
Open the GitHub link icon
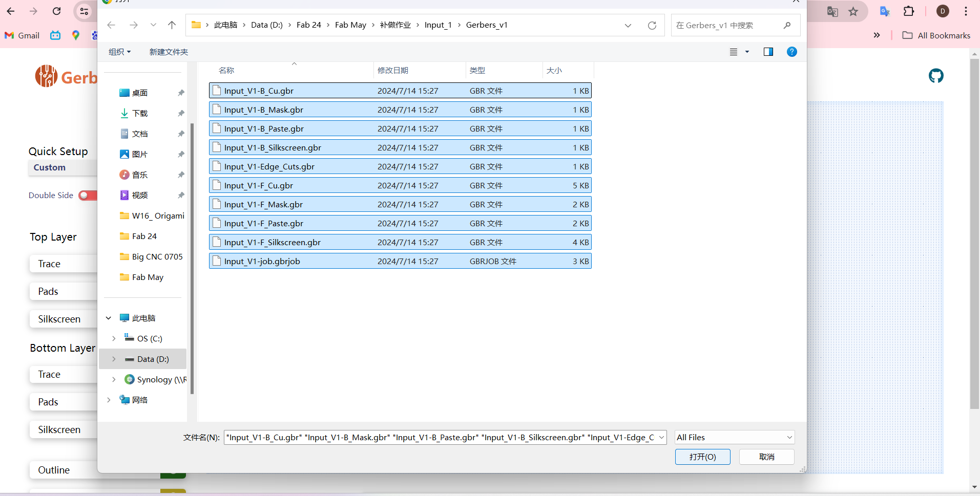tap(936, 76)
